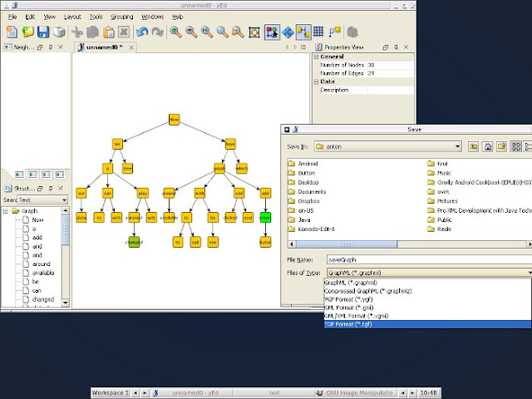Toggle the edit mode button in the toolbar

pos(272,32)
